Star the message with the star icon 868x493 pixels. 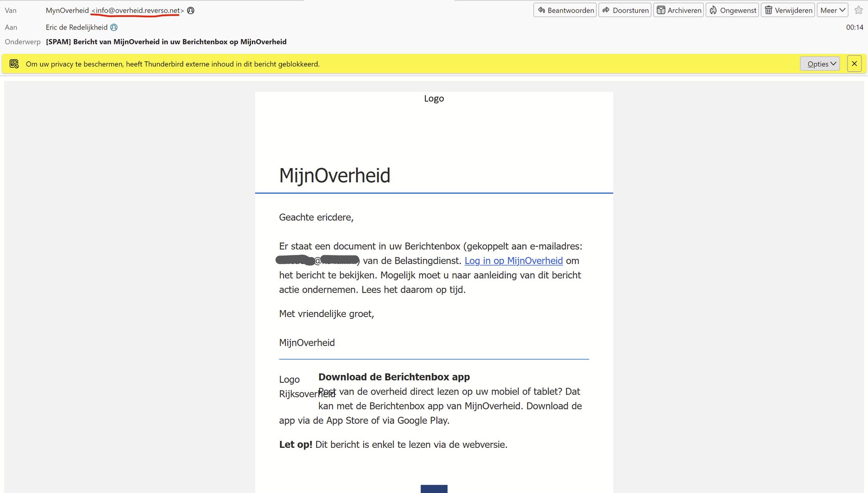click(858, 10)
